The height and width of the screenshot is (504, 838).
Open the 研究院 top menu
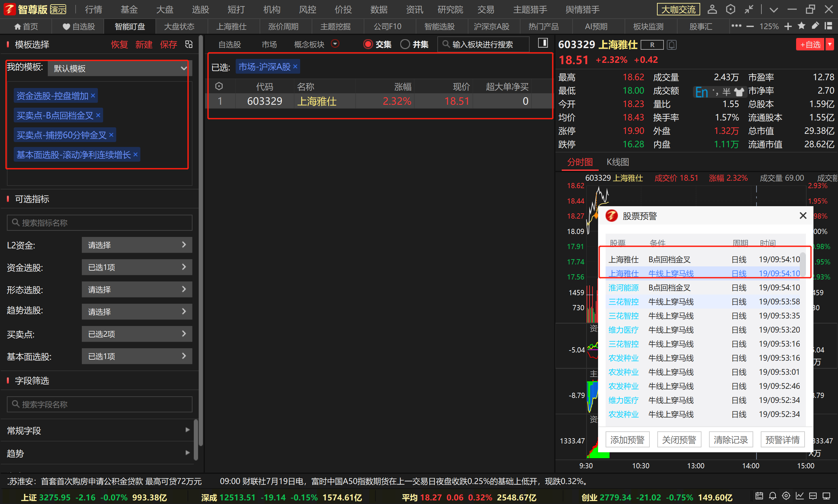tap(450, 9)
